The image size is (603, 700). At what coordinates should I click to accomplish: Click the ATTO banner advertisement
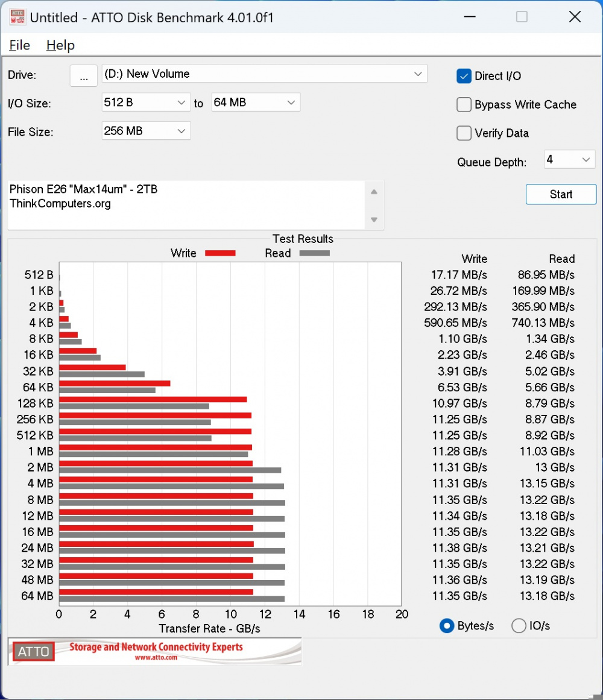coord(154,651)
